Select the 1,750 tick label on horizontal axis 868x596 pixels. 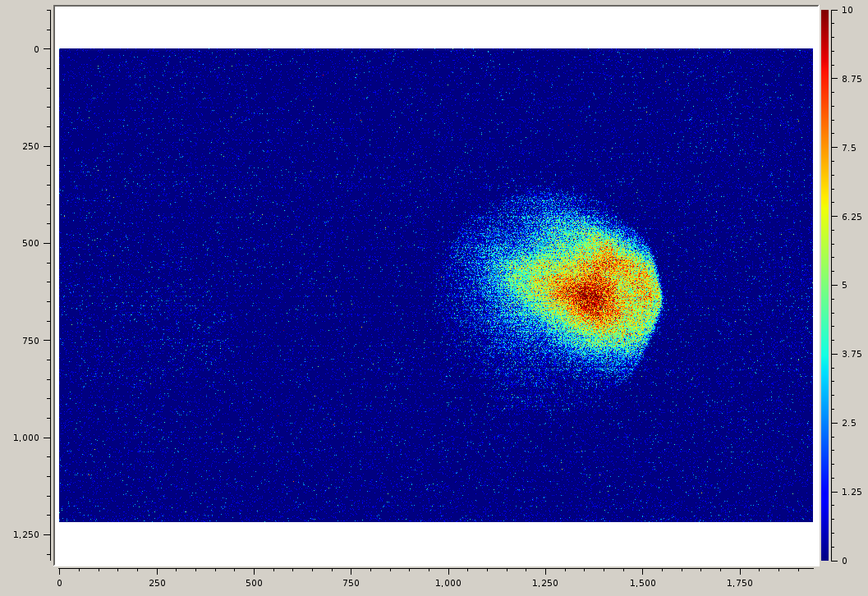tap(739, 583)
